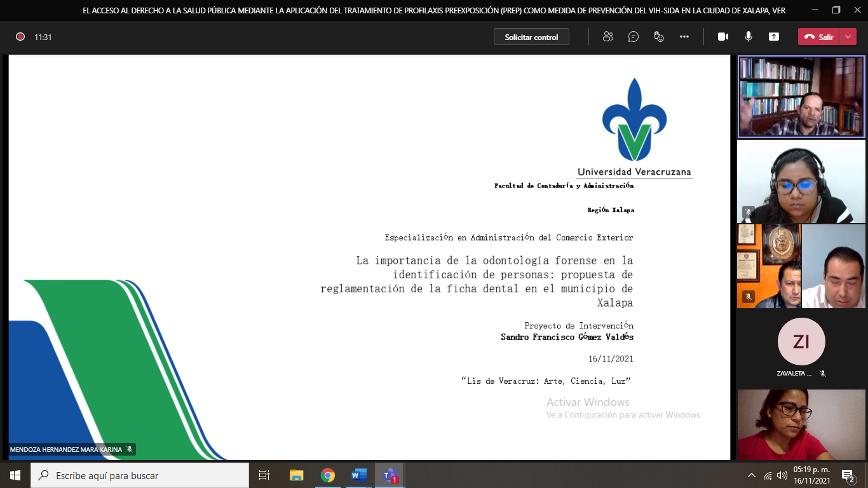The width and height of the screenshot is (868, 488).
Task: Click the Solicitar control button
Action: [x=531, y=37]
